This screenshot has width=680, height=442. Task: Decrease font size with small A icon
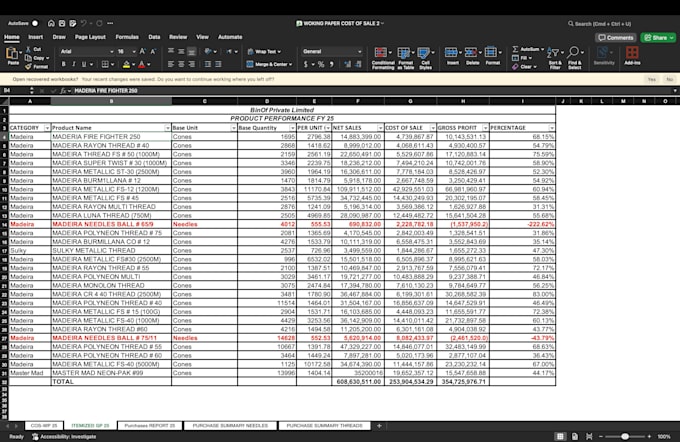click(153, 51)
